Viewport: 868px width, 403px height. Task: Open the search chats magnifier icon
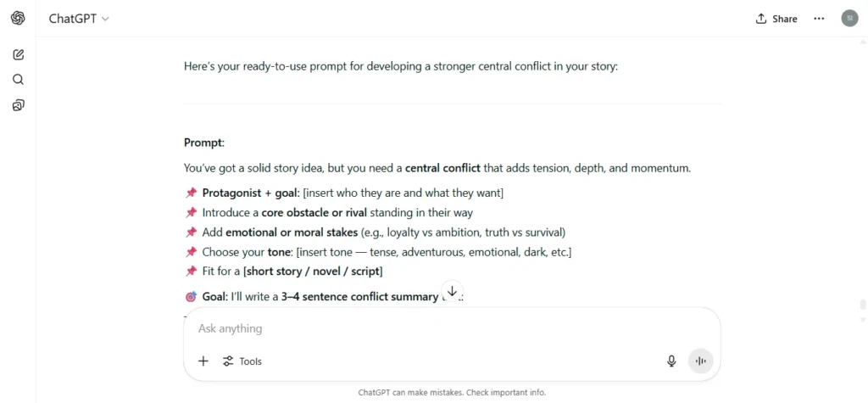tap(19, 80)
